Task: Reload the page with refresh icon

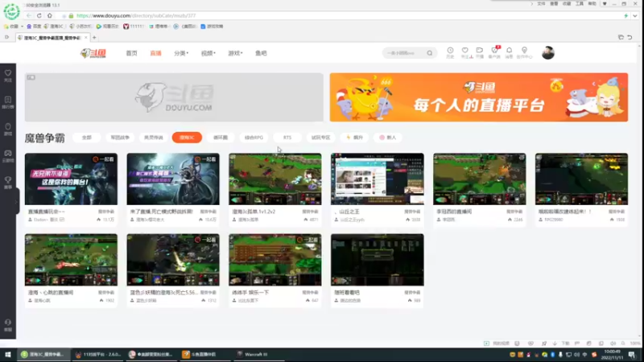Action: tap(39, 15)
